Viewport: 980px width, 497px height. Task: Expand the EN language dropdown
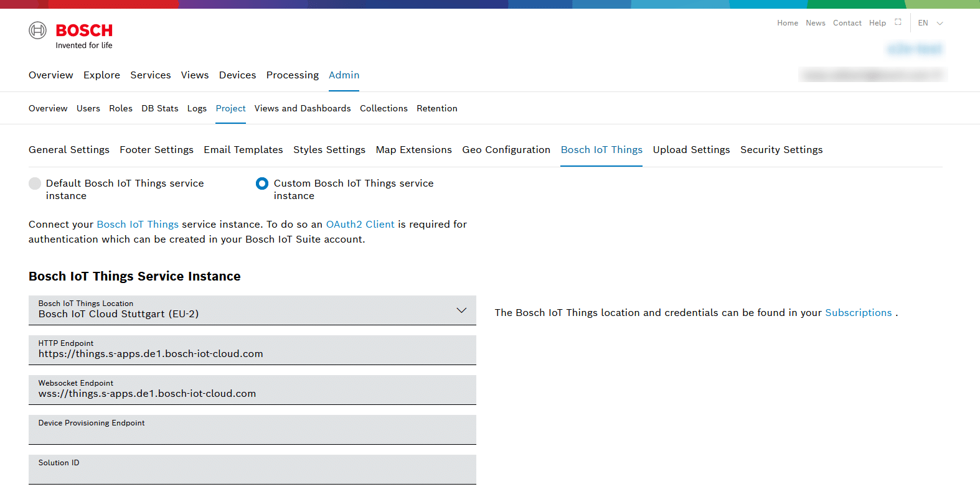pyautogui.click(x=931, y=23)
